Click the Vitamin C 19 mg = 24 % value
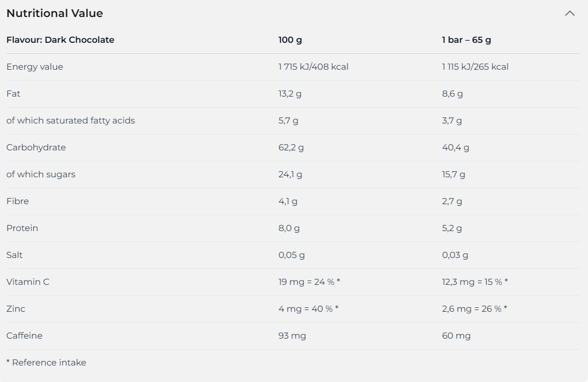This screenshot has height=382, width=588. pyautogui.click(x=310, y=282)
